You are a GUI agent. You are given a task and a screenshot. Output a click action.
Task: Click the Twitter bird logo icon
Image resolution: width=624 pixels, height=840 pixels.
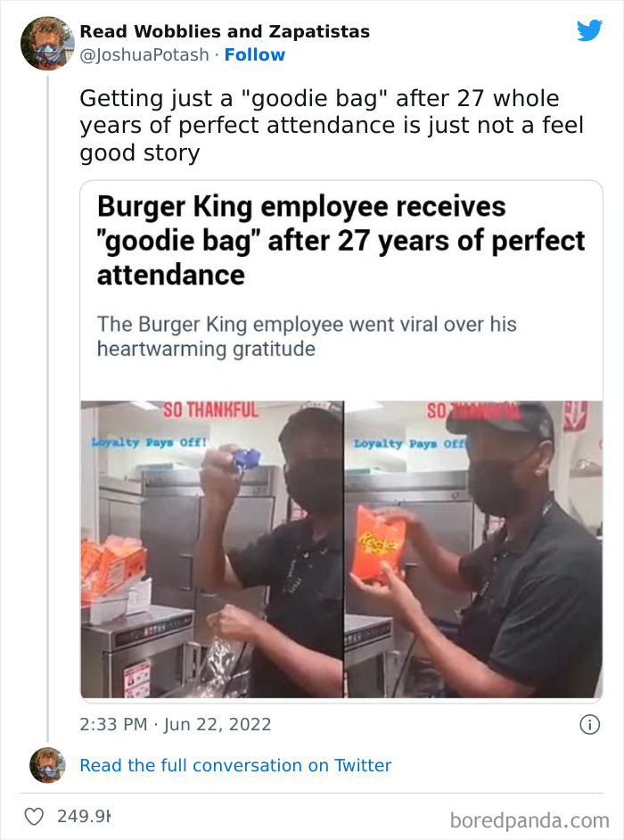click(590, 30)
